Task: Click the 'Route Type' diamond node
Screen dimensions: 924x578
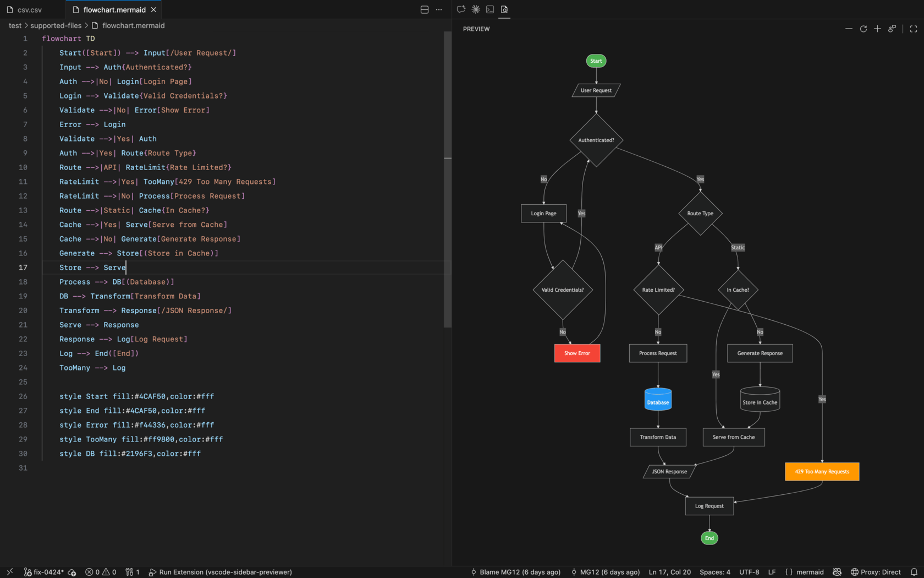Action: [x=700, y=214]
